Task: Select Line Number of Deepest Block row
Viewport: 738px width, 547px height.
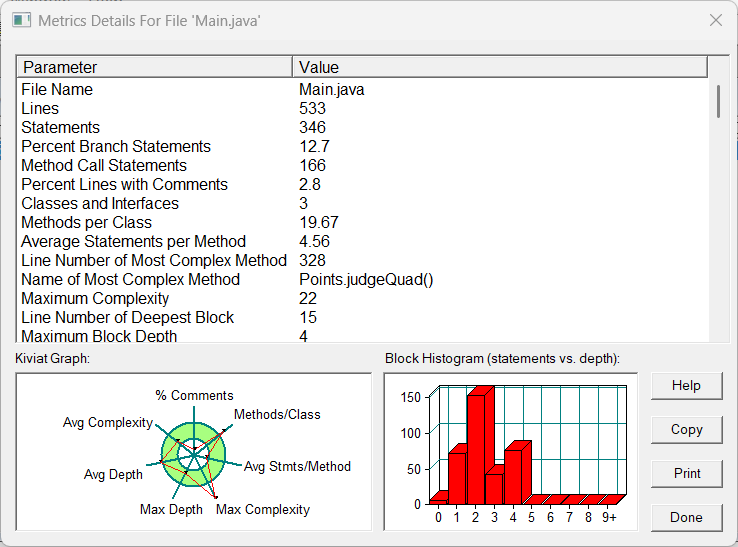Action: 362,317
